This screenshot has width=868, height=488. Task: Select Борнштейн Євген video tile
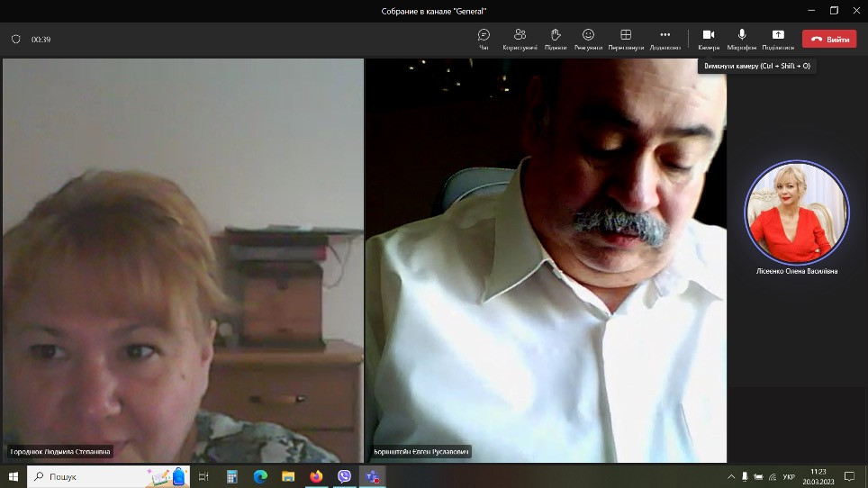coord(546,260)
